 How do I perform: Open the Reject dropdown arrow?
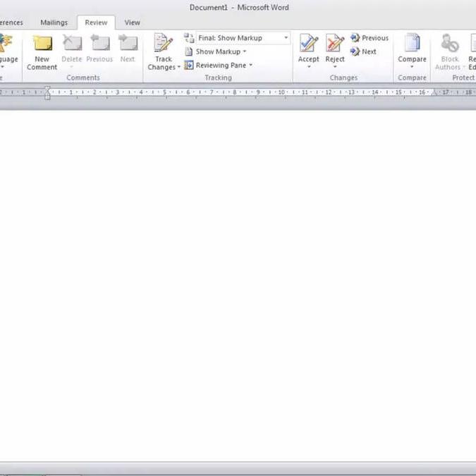pos(335,67)
